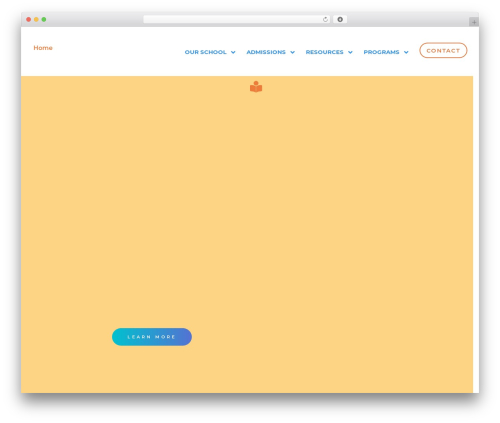Open the Programs menu

pos(381,52)
